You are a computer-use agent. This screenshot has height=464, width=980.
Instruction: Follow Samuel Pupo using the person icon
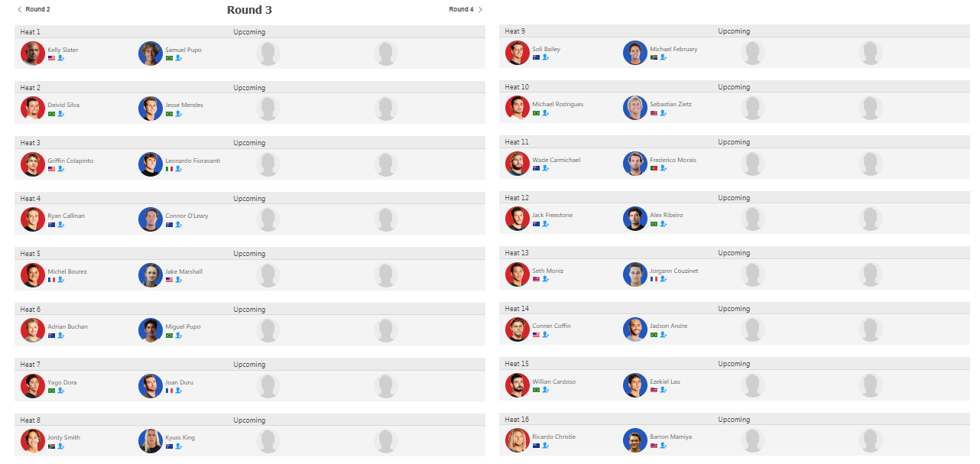(178, 58)
